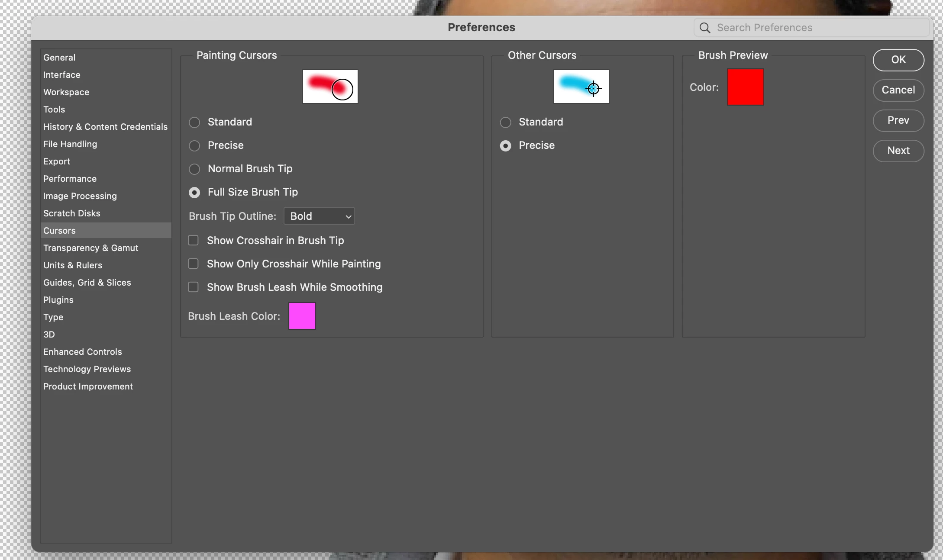
Task: Click the Other Cursors preview thumbnail
Action: (581, 87)
